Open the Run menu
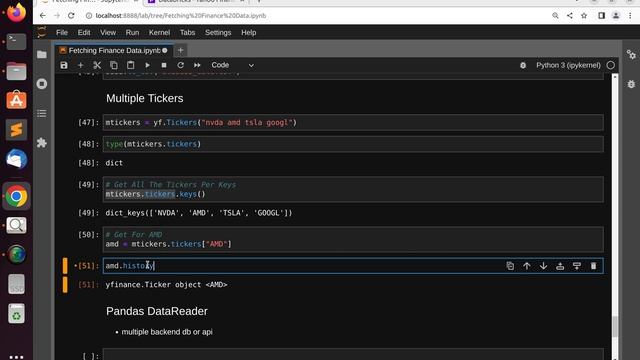Screen dimensions: 640x360 click(132, 33)
